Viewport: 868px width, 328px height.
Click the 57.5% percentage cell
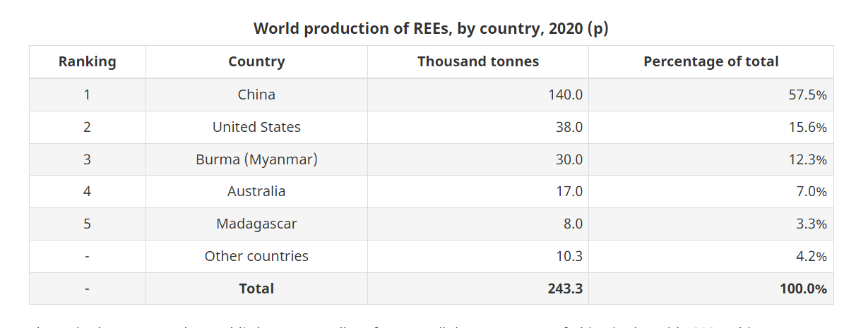807,95
